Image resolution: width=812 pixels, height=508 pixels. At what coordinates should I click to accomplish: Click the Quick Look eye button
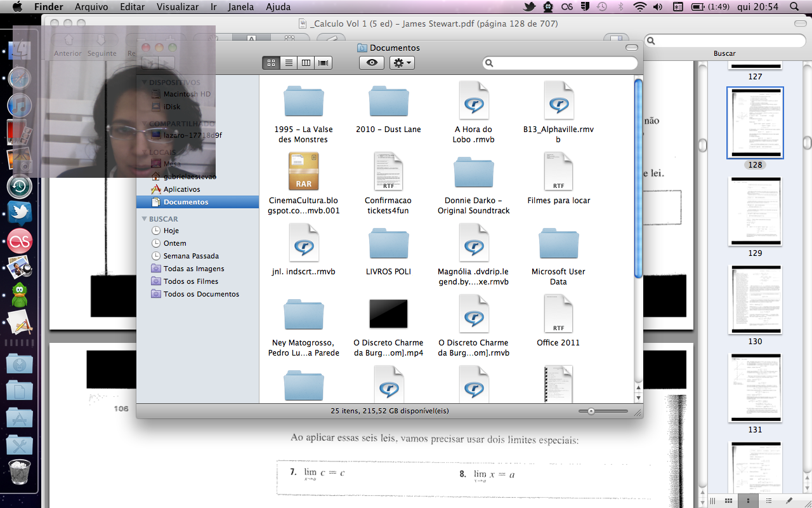pyautogui.click(x=372, y=63)
